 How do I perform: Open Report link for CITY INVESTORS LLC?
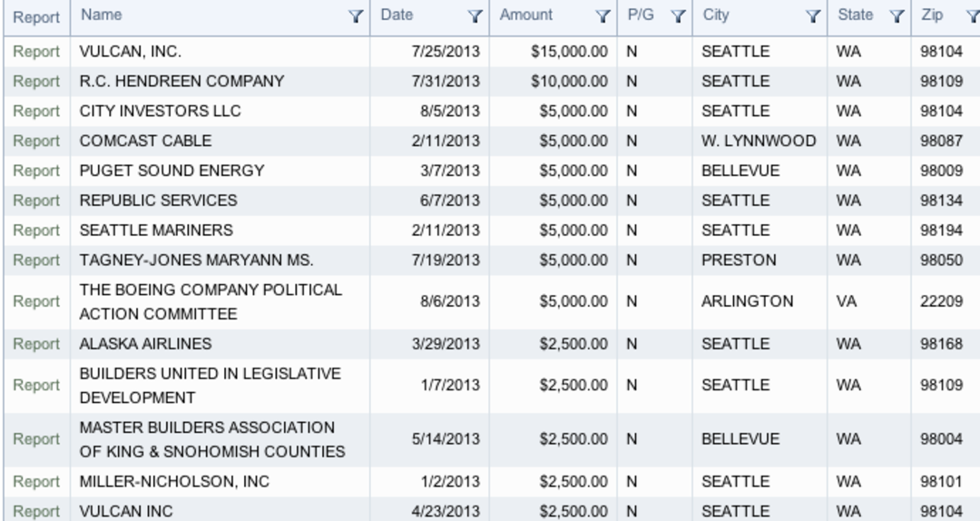tap(36, 112)
